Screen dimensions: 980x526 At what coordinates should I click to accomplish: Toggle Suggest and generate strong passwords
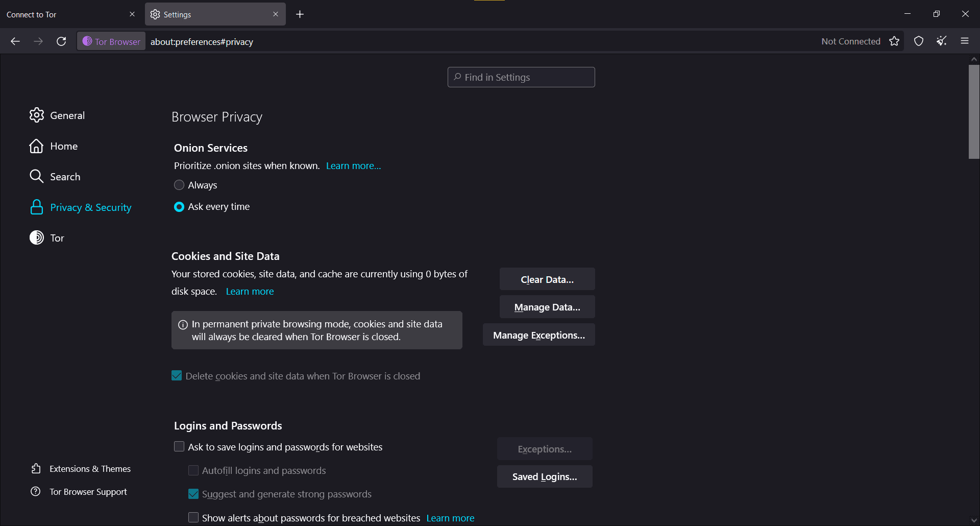click(193, 494)
